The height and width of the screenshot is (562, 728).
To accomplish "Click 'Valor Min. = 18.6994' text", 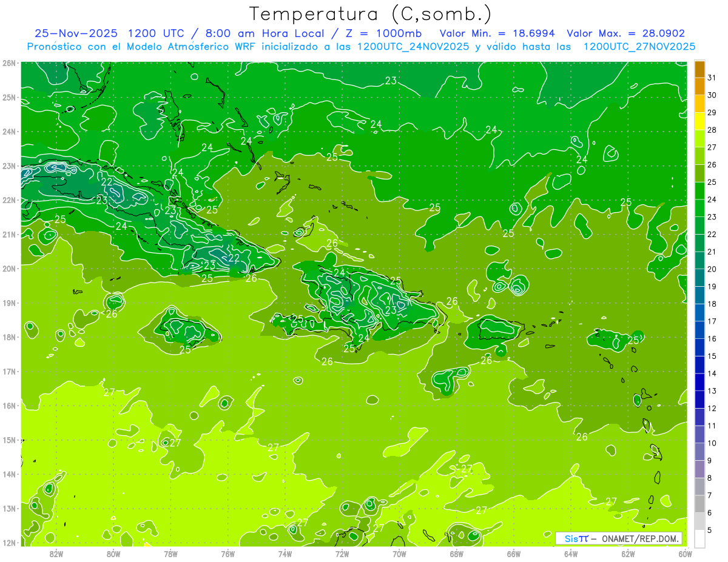I will point(497,33).
